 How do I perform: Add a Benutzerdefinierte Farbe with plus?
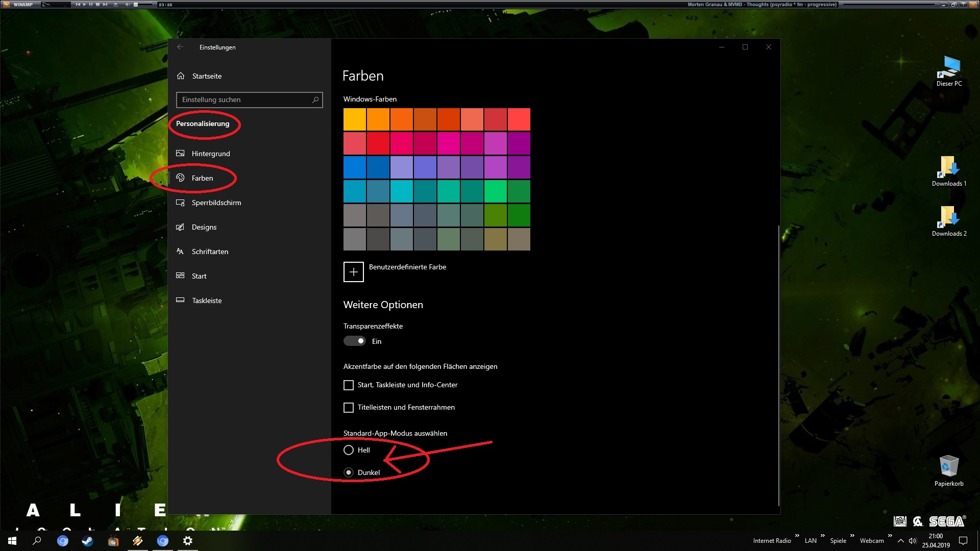354,272
